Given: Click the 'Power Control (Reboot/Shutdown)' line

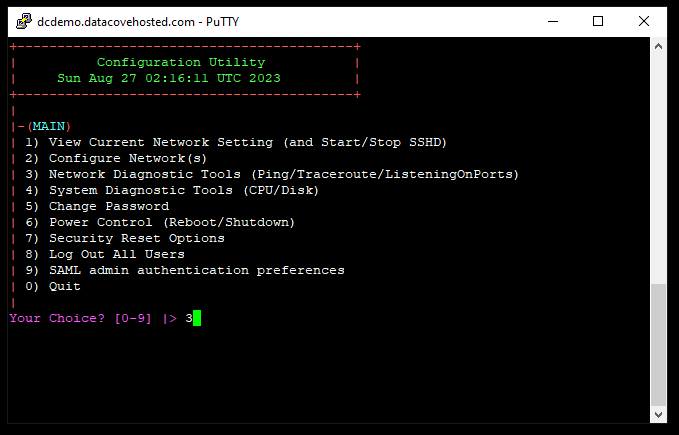Looking at the screenshot, I should coord(160,222).
